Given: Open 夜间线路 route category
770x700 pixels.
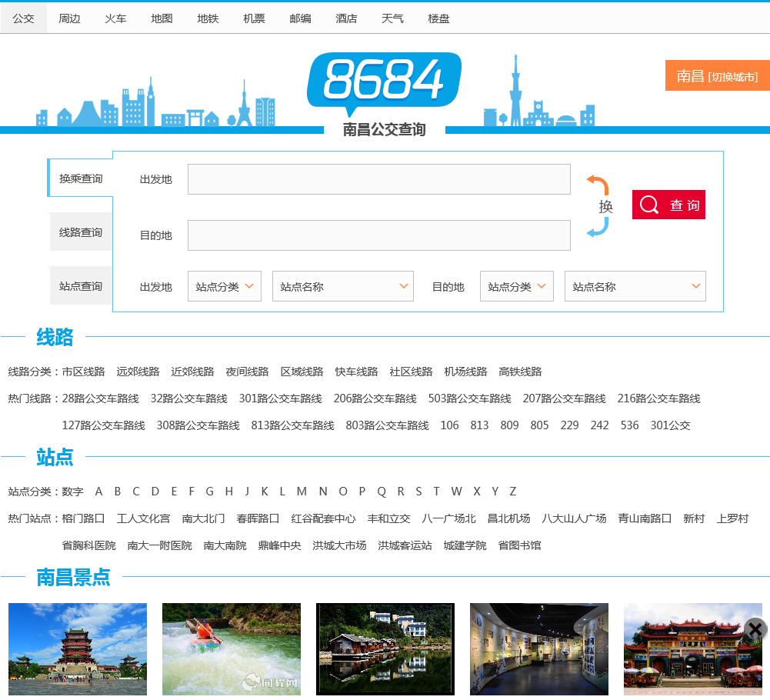Looking at the screenshot, I should click(247, 372).
